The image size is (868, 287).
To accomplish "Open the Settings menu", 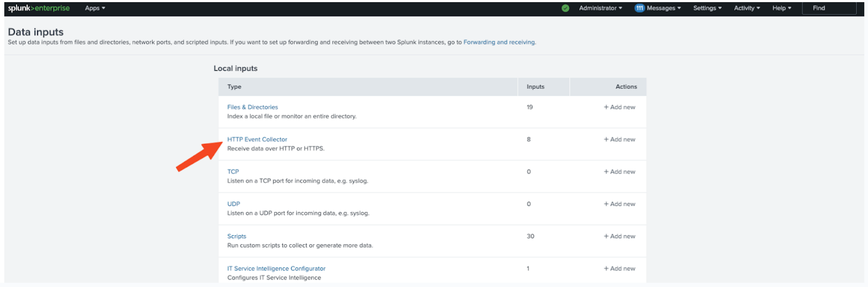I will pos(707,8).
